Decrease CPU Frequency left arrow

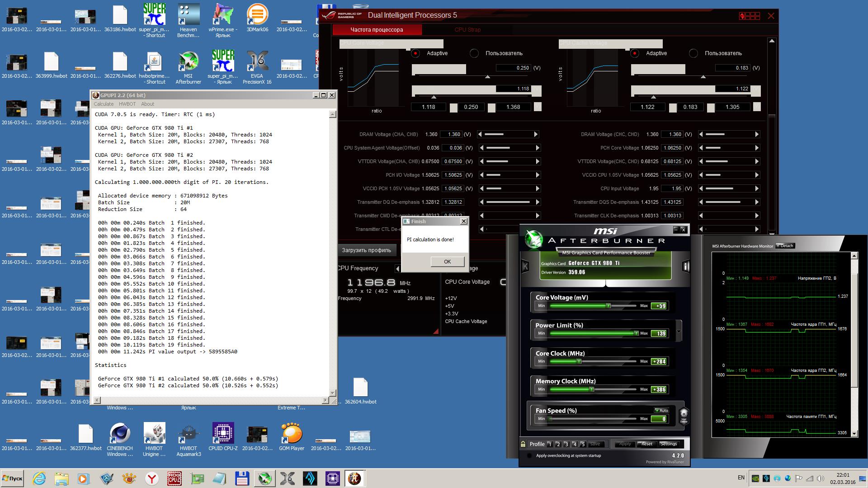click(397, 269)
